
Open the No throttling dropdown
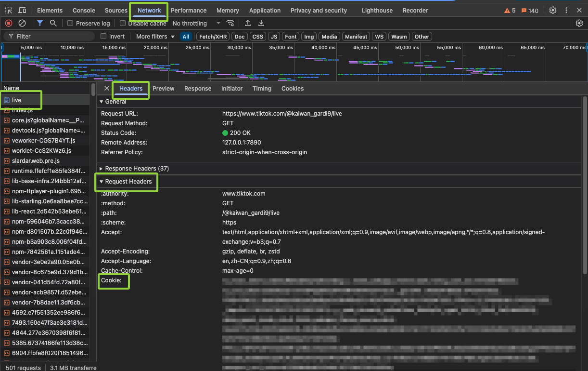click(196, 23)
